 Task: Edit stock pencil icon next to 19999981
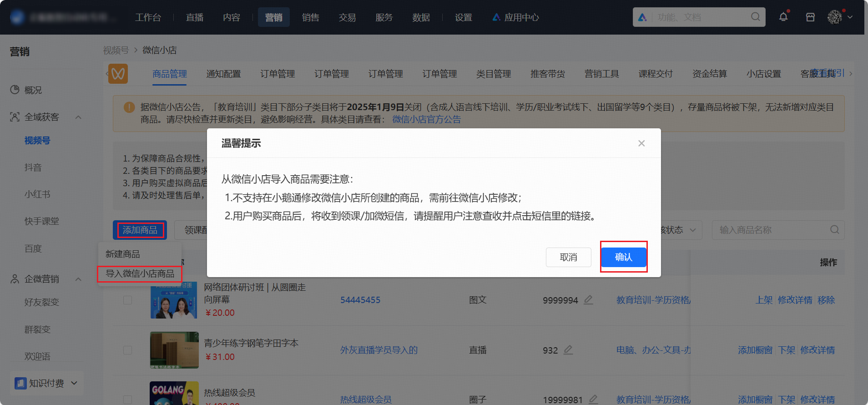(593, 400)
